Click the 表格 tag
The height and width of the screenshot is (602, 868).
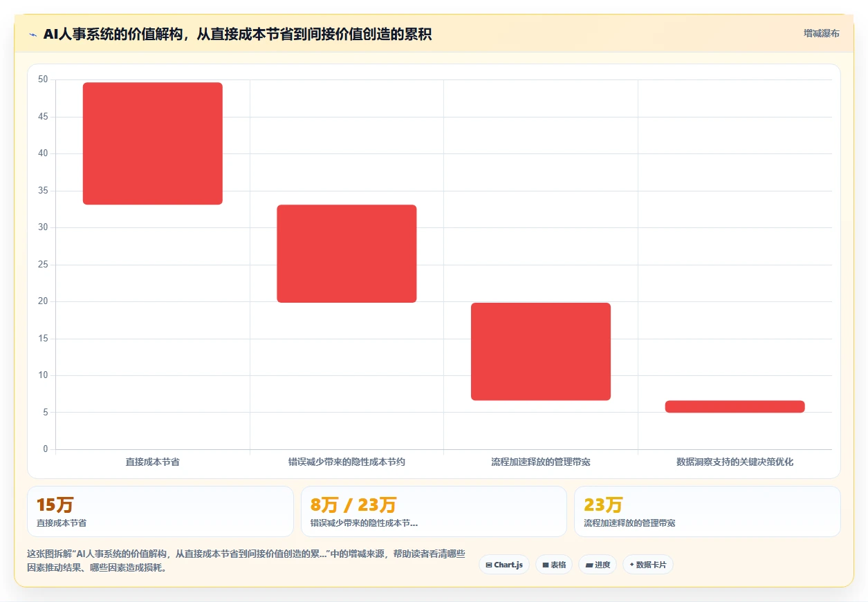tap(554, 565)
